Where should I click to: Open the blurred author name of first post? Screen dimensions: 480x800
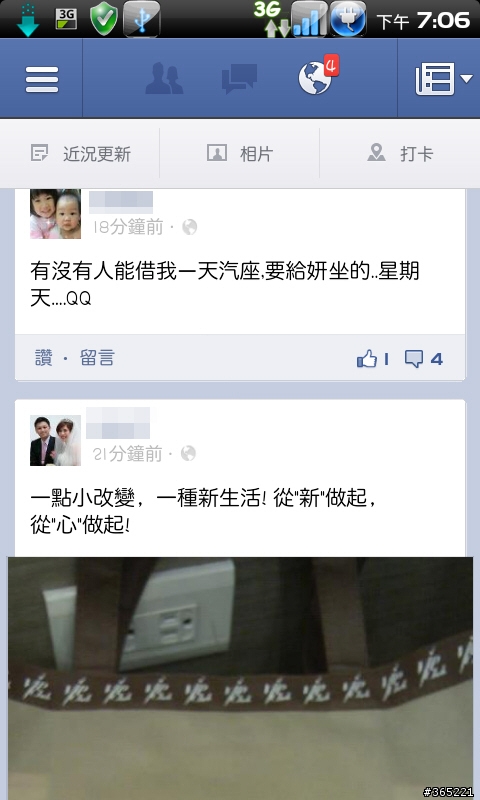coord(121,202)
